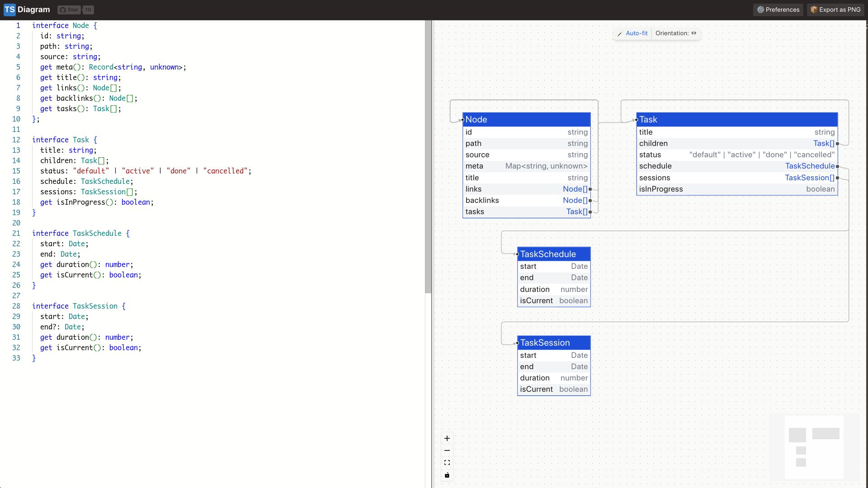Click the Node header input handle
The width and height of the screenshot is (868, 488).
click(x=462, y=120)
